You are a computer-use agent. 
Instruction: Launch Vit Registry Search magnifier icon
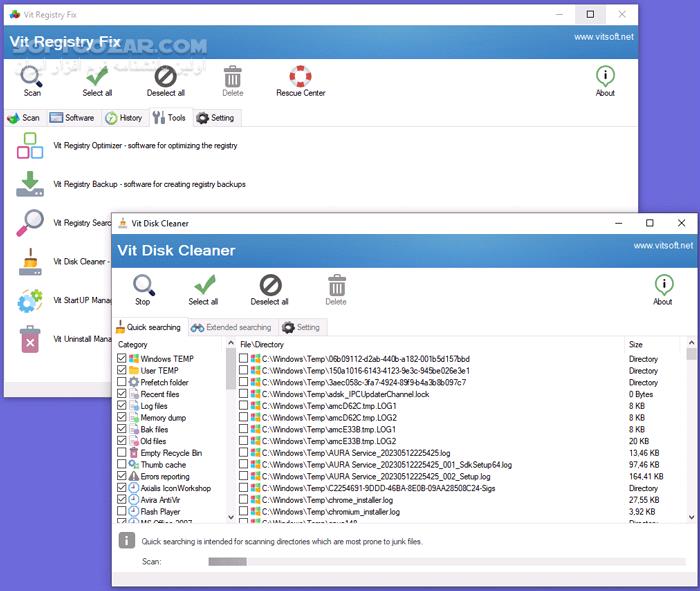point(30,223)
